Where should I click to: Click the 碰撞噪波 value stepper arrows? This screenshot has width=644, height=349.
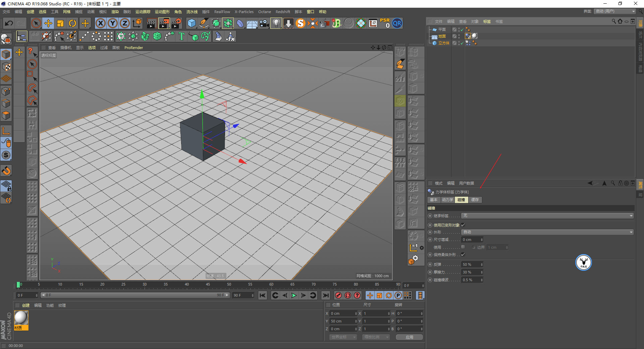(x=482, y=280)
